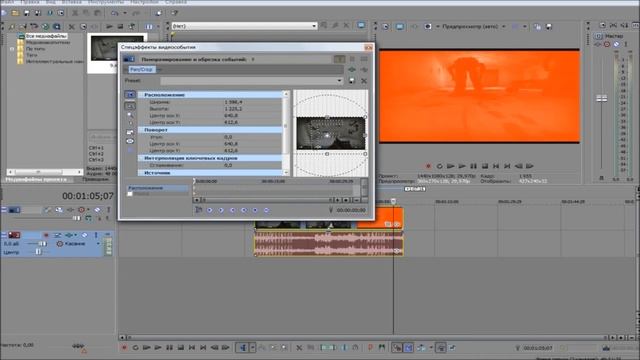Pause playback under the preview window

click(473, 166)
